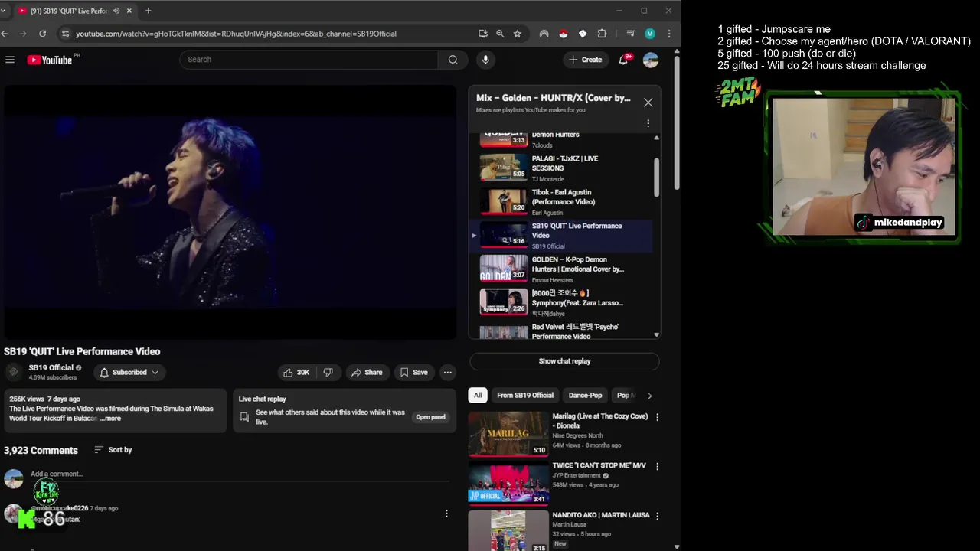This screenshot has width=980, height=551.
Task: Click the video player to pause
Action: tap(230, 211)
